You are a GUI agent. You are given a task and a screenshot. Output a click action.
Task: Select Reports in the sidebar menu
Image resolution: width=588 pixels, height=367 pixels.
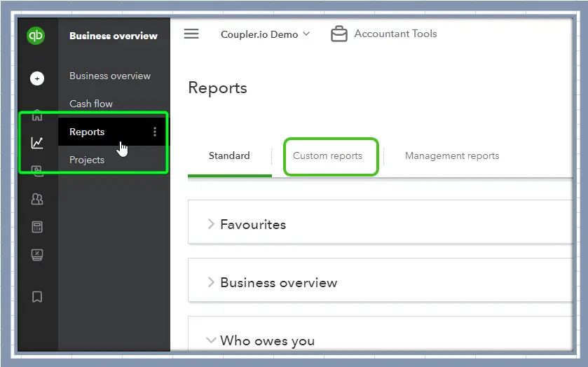click(87, 132)
